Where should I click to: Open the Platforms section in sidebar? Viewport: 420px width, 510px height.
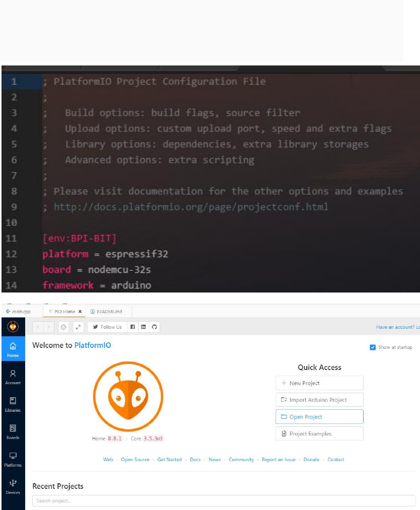tap(13, 459)
